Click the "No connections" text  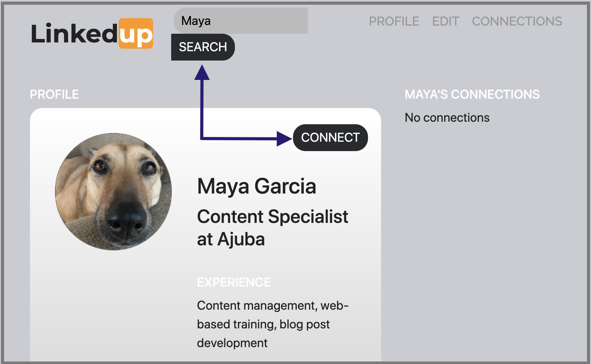[447, 118]
